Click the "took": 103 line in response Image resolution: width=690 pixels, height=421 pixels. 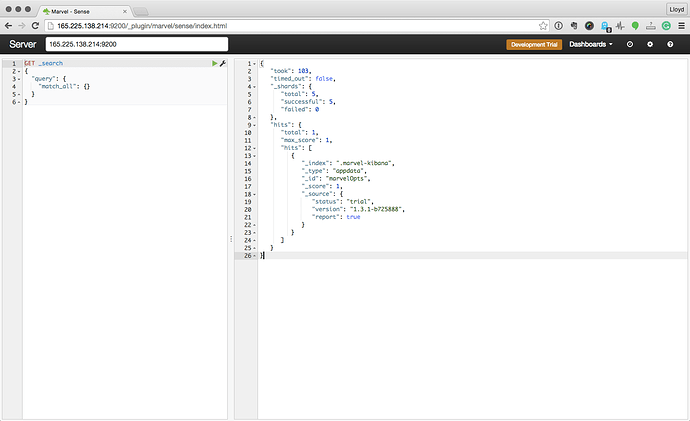point(291,71)
